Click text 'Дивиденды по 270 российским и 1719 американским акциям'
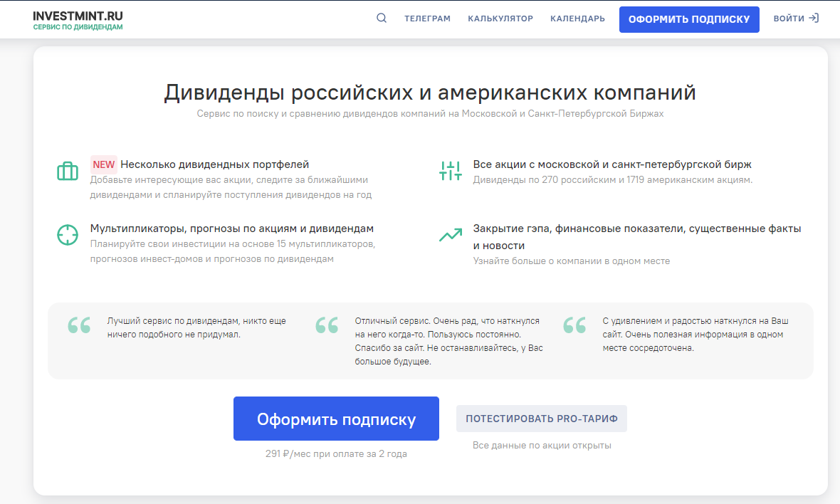840x504 pixels. tap(613, 180)
